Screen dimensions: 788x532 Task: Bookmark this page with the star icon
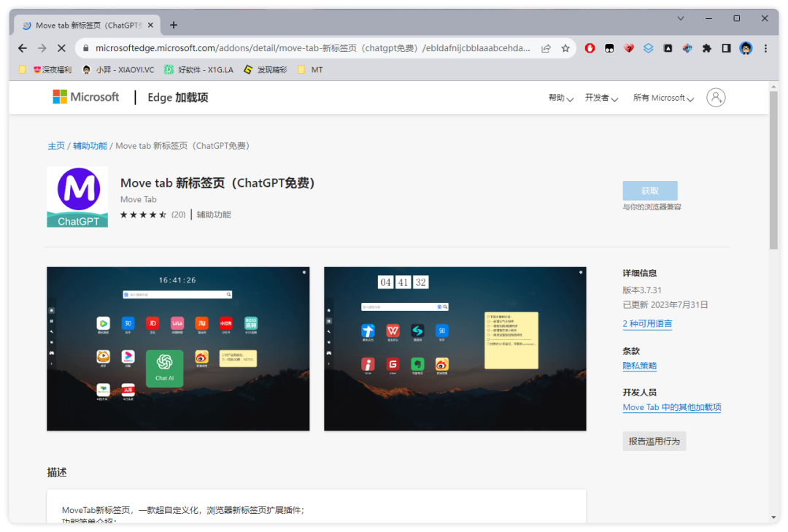pyautogui.click(x=565, y=48)
